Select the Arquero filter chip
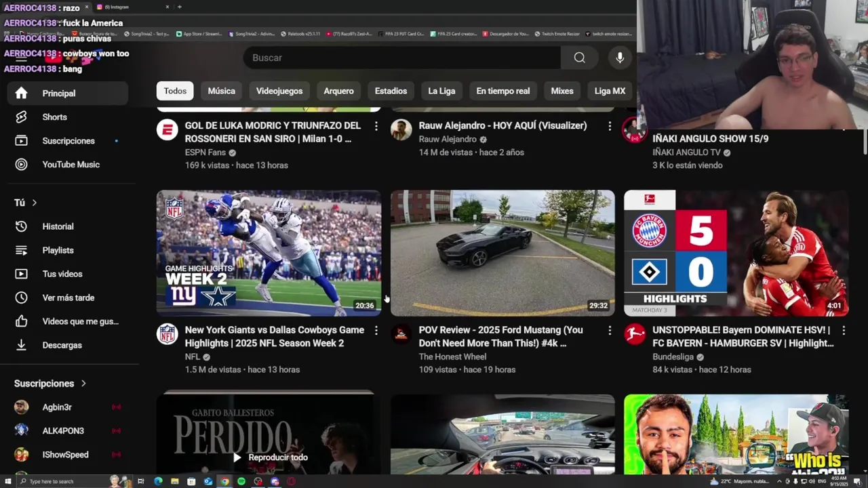Viewport: 868px width, 488px height. click(x=338, y=91)
